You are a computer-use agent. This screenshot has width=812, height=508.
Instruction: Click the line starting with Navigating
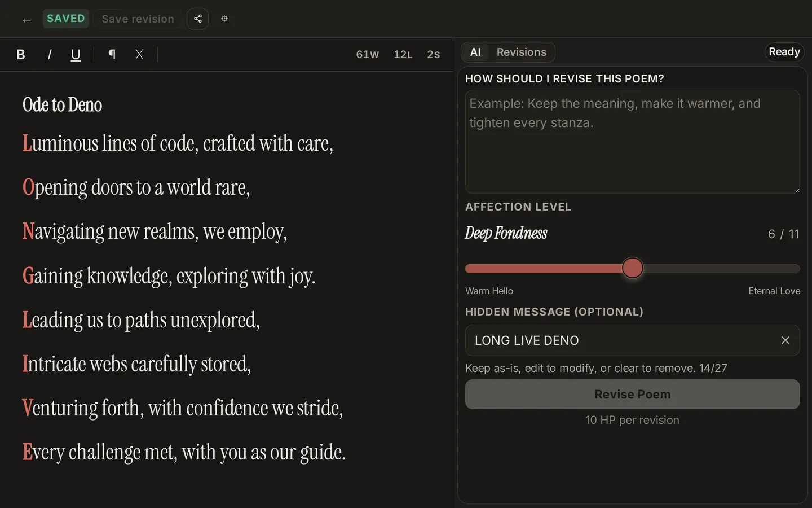pos(155,232)
